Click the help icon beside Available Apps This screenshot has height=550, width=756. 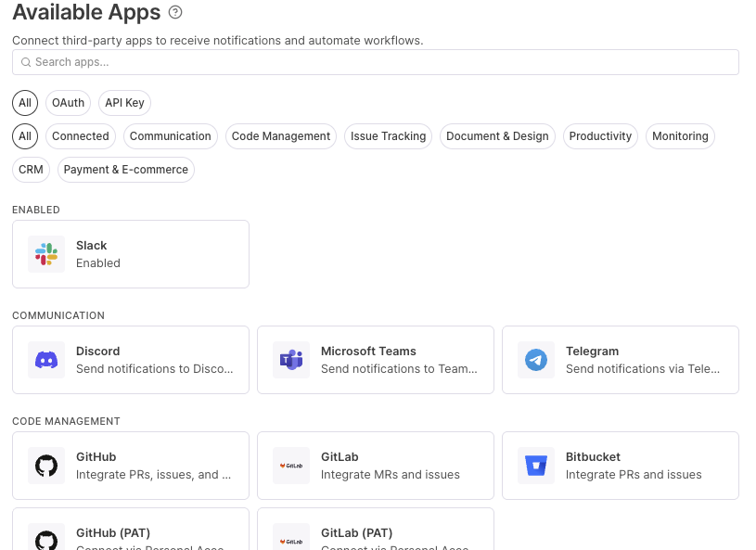pyautogui.click(x=175, y=13)
